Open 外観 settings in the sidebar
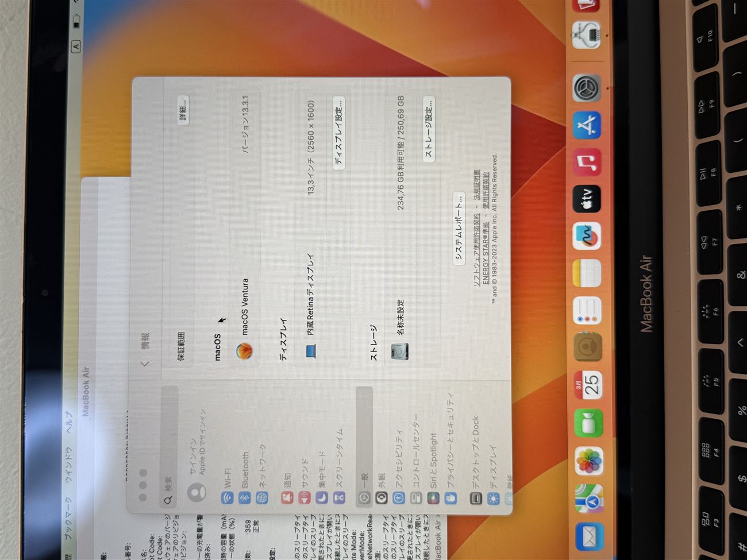The width and height of the screenshot is (747, 560). 382,488
